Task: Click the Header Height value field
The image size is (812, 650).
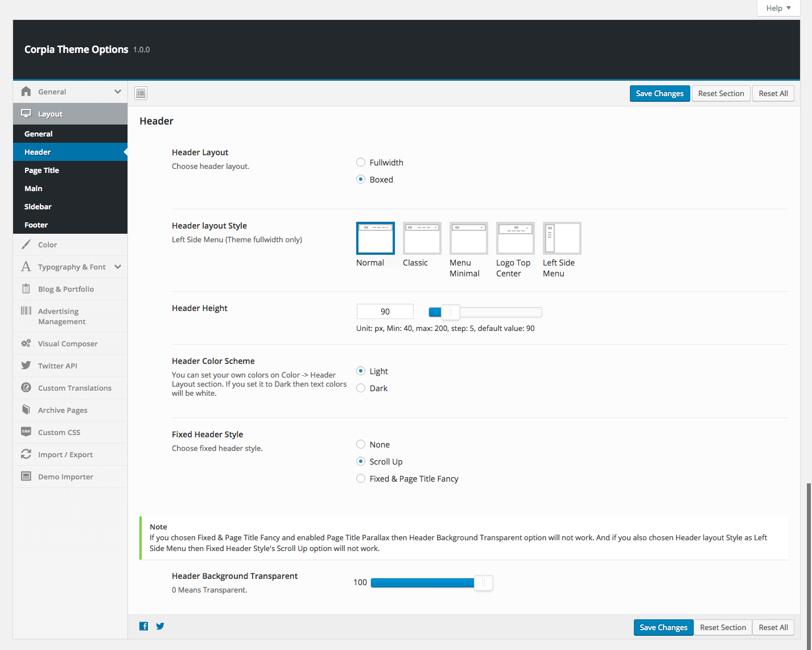Action: [x=385, y=312]
